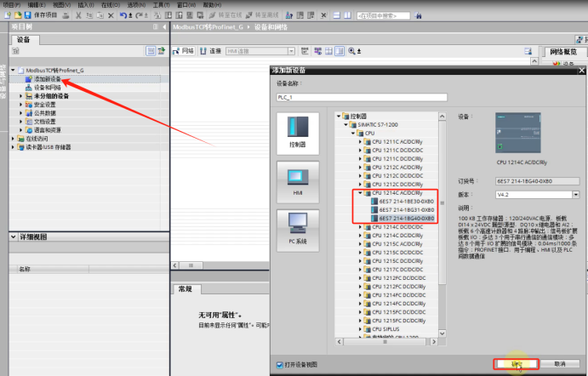Open the Edit (编辑) menu
Image resolution: width=588 pixels, height=376 pixels.
point(37,5)
